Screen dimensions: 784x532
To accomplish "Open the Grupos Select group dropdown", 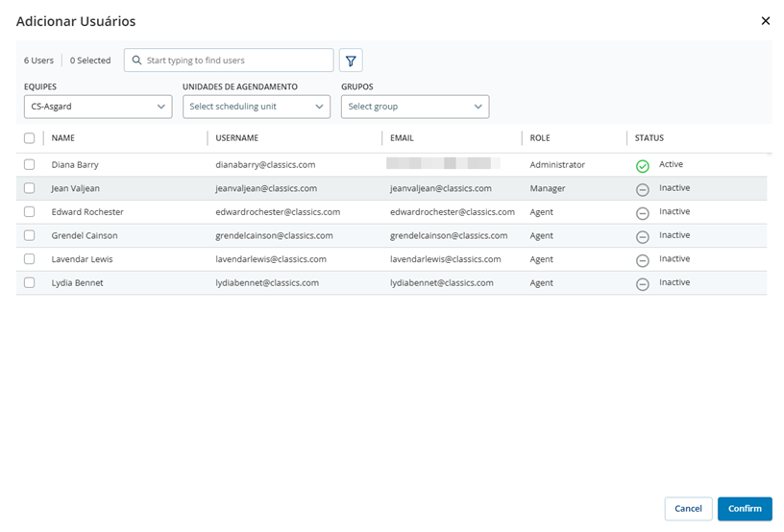I will coord(415,107).
